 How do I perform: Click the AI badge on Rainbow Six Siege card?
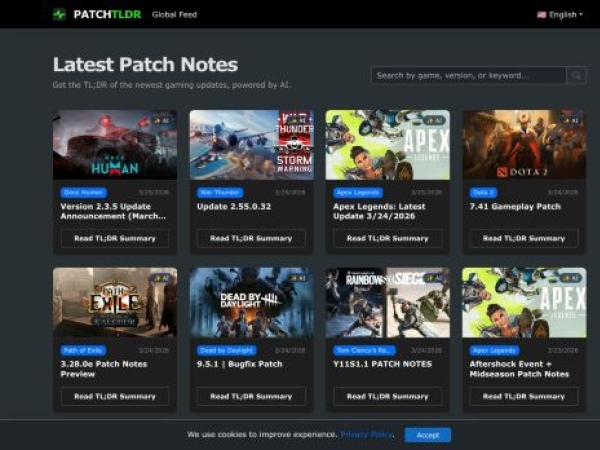[x=434, y=278]
